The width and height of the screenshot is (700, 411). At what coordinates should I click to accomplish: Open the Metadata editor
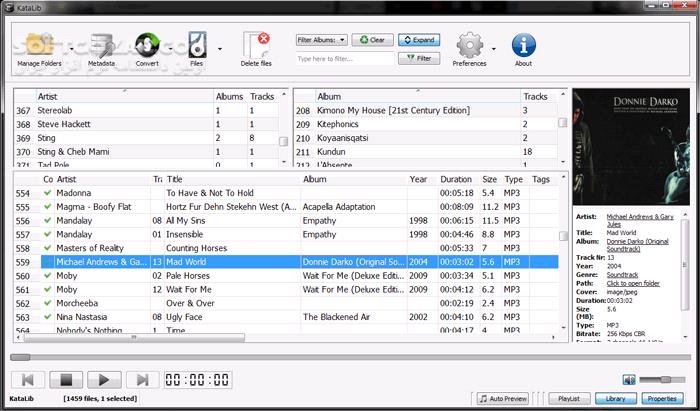101,48
